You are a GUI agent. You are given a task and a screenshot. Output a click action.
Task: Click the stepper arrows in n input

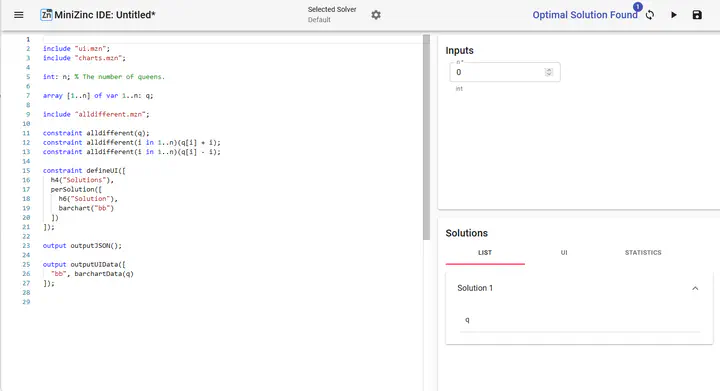[x=548, y=72]
